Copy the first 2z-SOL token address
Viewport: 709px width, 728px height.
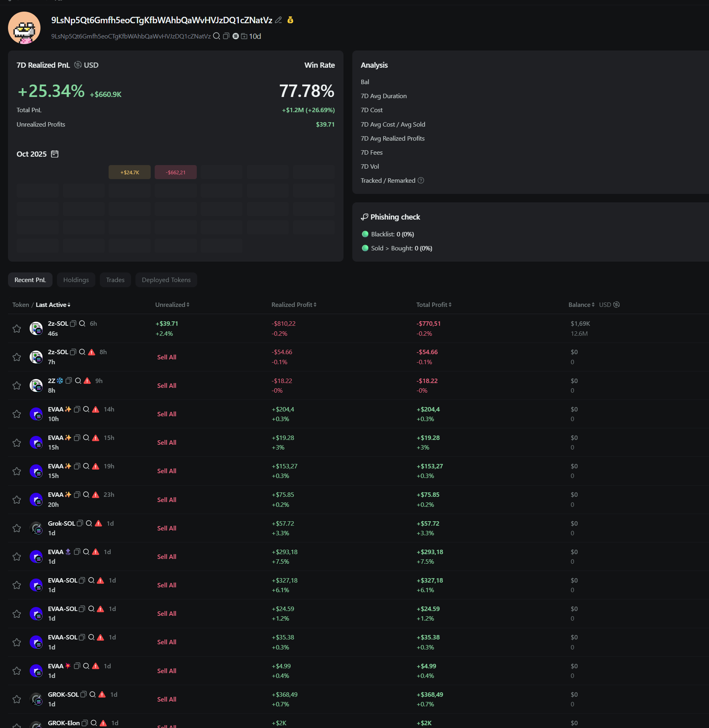tap(73, 324)
